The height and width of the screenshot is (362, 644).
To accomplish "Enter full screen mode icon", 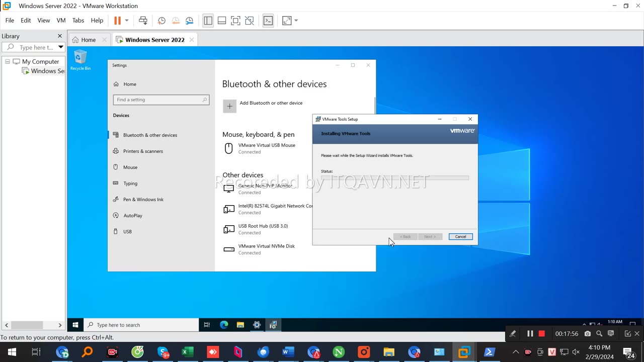I will (235, 21).
